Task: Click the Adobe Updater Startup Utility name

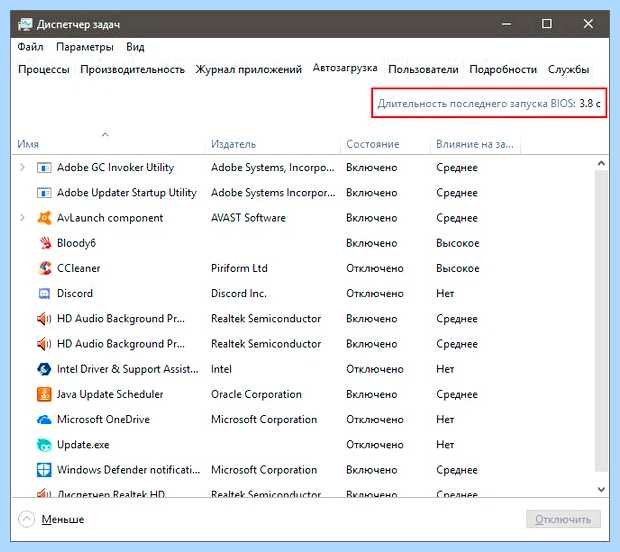Action: pos(127,193)
